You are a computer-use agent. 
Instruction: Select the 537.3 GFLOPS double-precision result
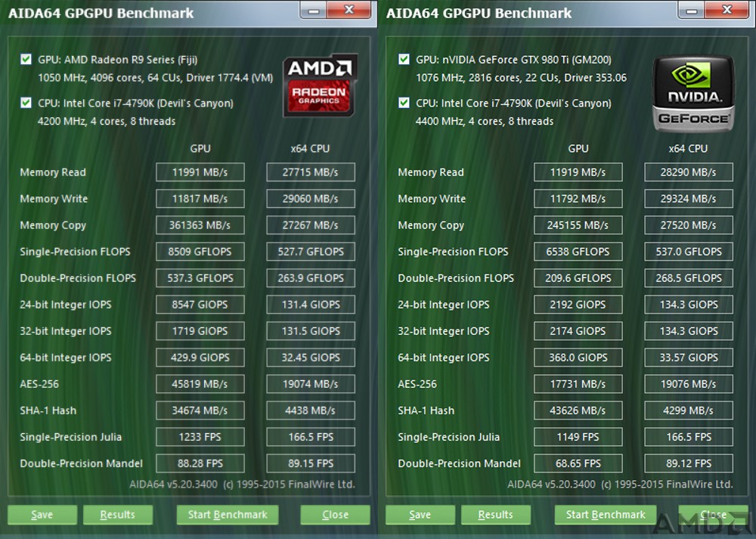coord(200,278)
